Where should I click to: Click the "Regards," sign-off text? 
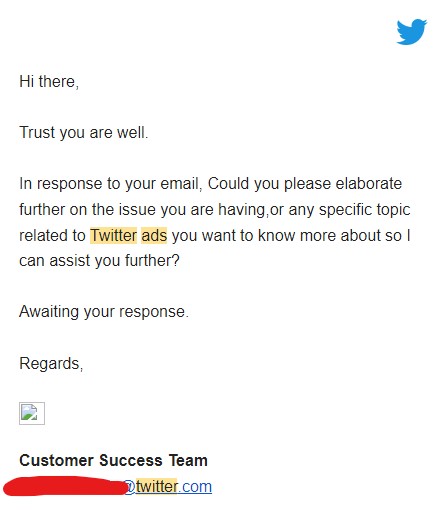coord(51,363)
